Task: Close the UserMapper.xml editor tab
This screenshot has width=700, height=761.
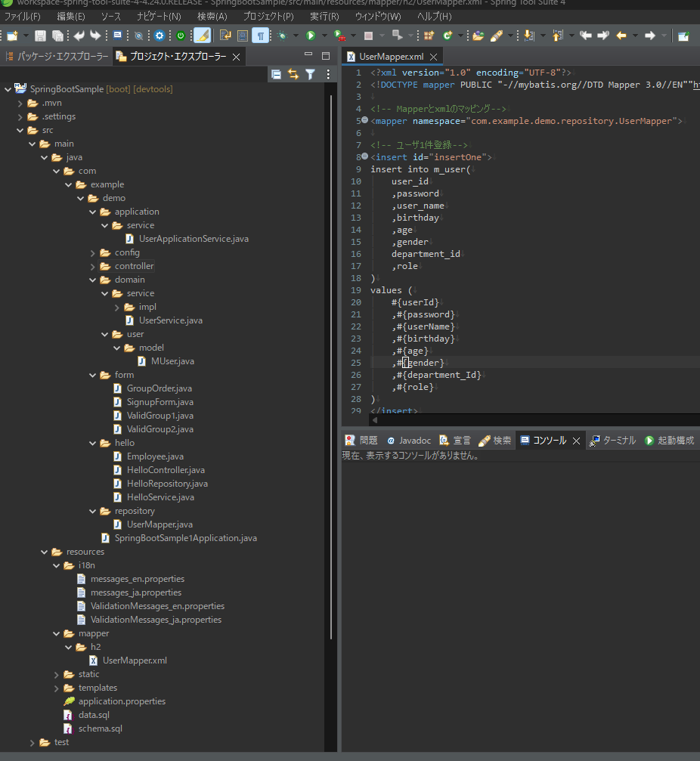Action: [x=433, y=57]
